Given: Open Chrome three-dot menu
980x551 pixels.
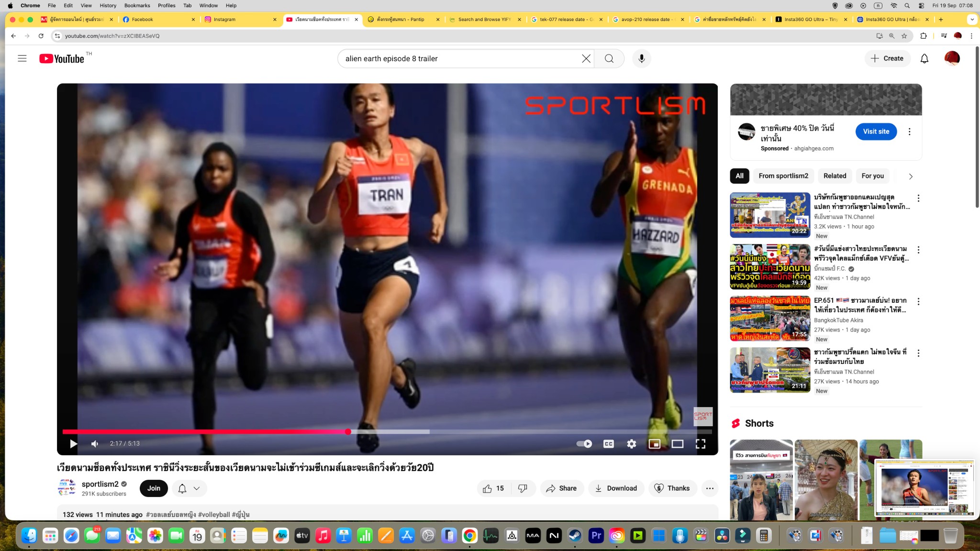Looking at the screenshot, I should click(971, 36).
